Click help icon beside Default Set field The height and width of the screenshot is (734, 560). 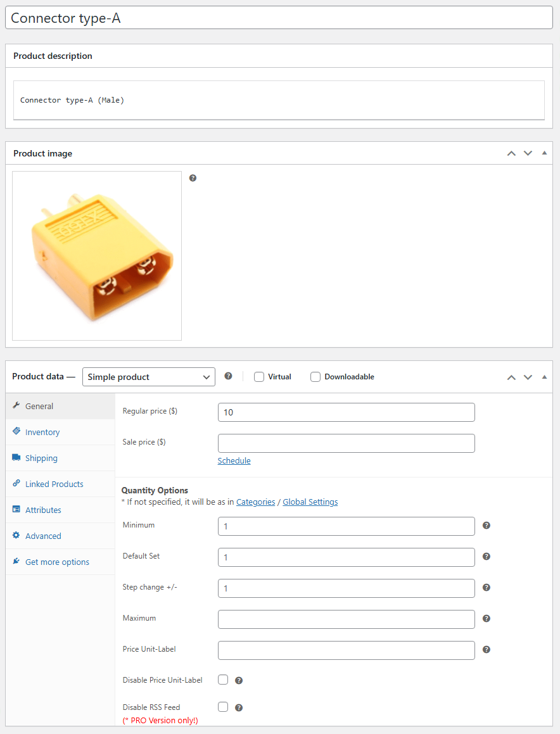[487, 557]
